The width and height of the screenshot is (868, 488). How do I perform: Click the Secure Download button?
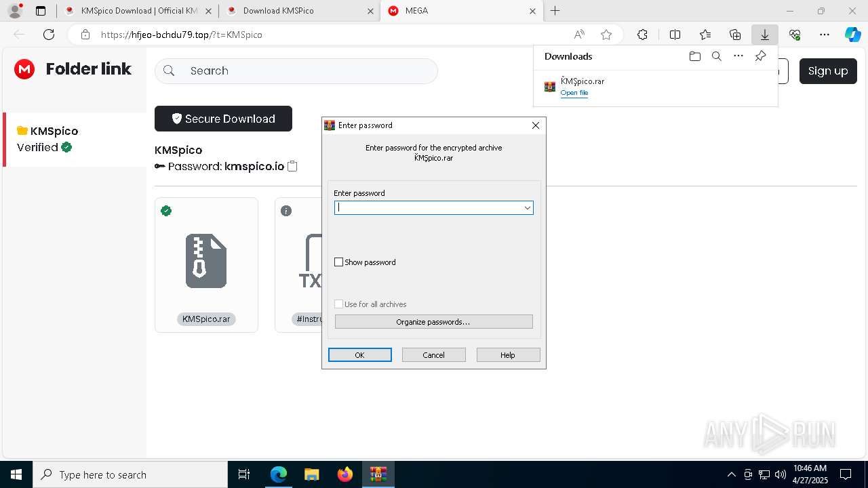click(223, 119)
